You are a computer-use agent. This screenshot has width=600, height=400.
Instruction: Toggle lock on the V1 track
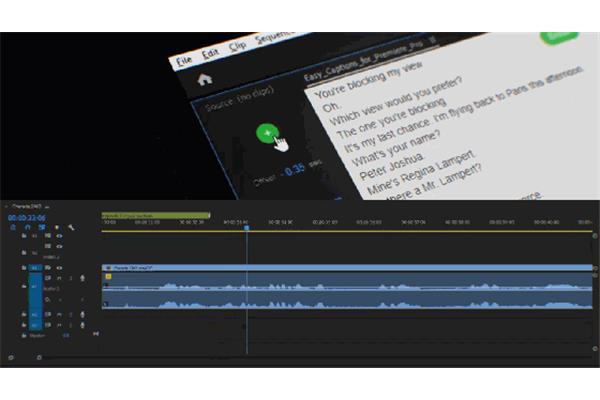click(x=24, y=268)
